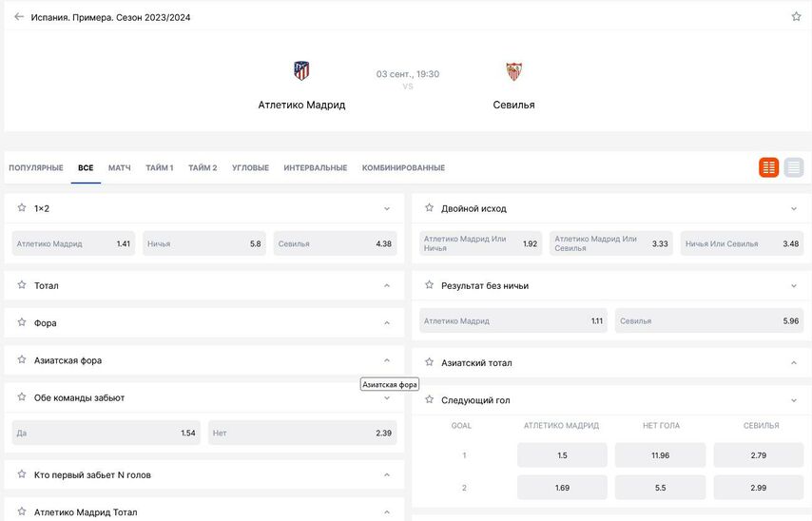
Task: Expand the Тотал market section
Action: [x=387, y=285]
